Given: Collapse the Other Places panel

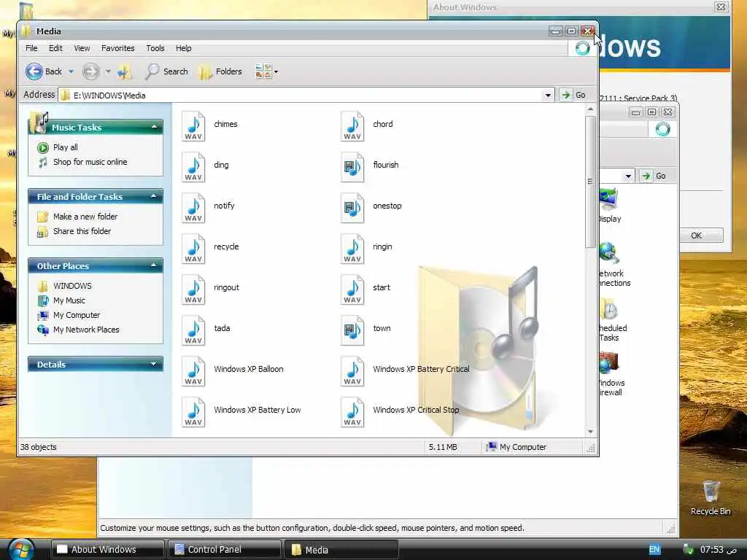Looking at the screenshot, I should click(153, 265).
